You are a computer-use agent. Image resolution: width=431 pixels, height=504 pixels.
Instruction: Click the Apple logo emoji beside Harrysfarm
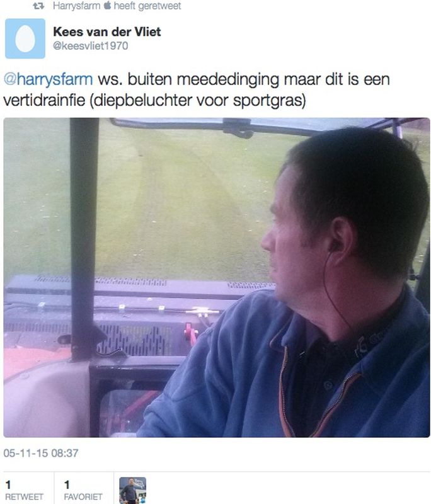(107, 6)
